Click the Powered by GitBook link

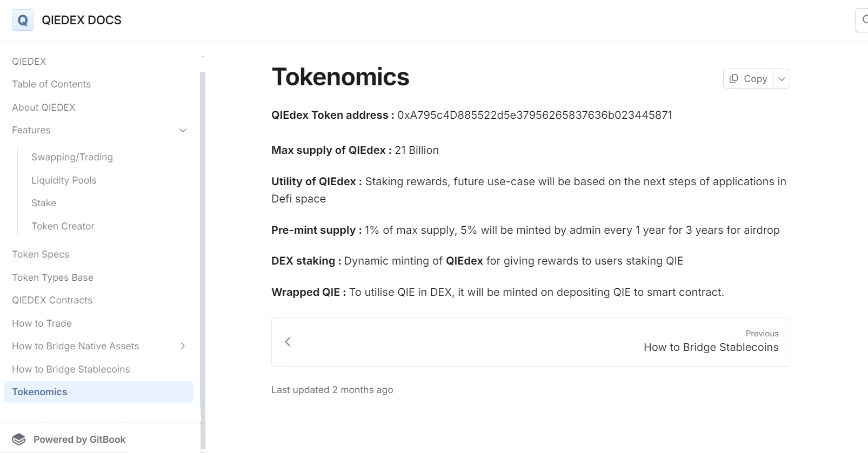79,439
